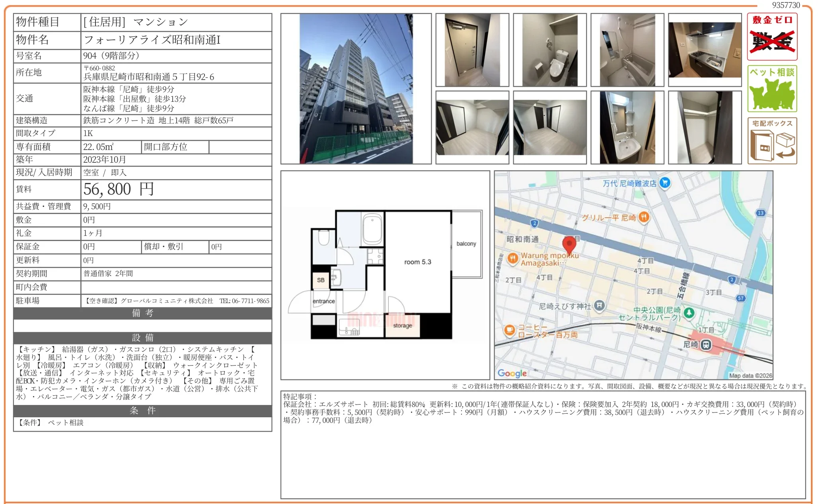The image size is (818, 504).
Task: Call the phone number 06-7711-9865
Action: [x=244, y=301]
